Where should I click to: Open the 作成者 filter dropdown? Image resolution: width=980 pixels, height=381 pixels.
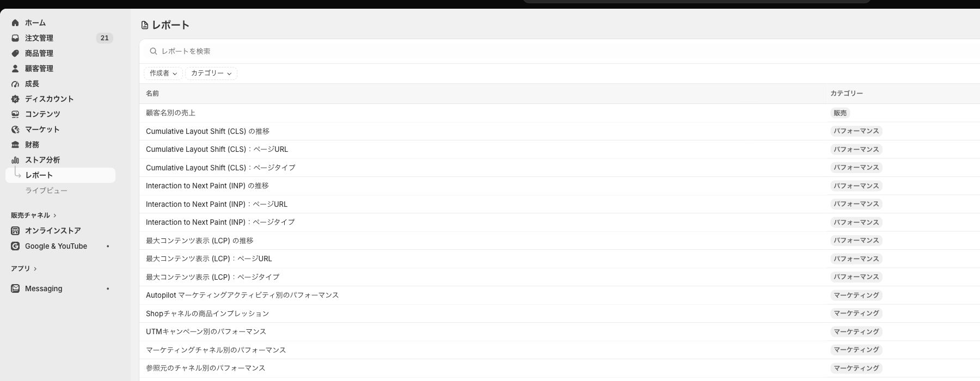point(163,73)
